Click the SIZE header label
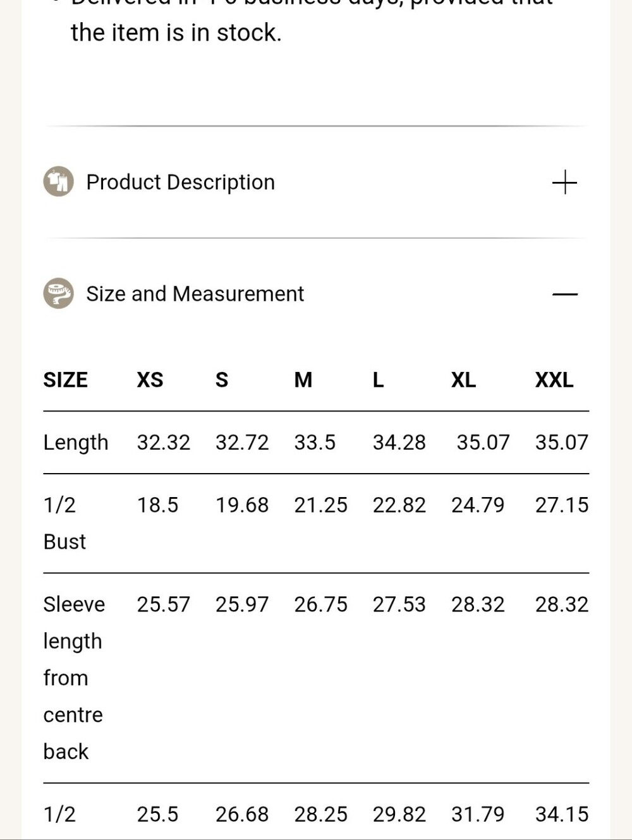Image resolution: width=632 pixels, height=840 pixels. click(66, 380)
